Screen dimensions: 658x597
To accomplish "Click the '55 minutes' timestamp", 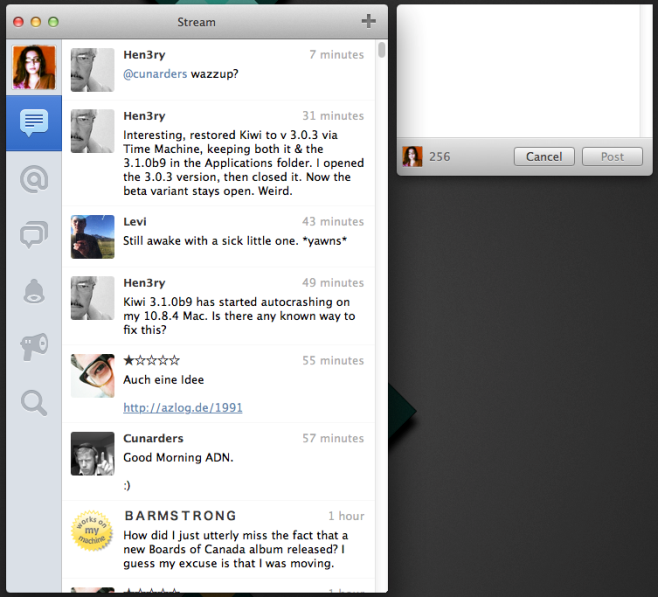I will point(333,360).
